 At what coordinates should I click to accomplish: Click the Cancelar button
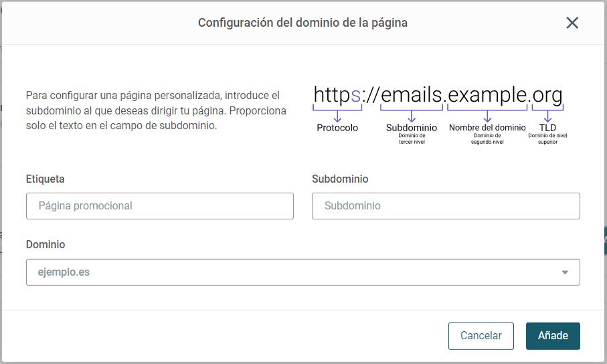(x=481, y=336)
